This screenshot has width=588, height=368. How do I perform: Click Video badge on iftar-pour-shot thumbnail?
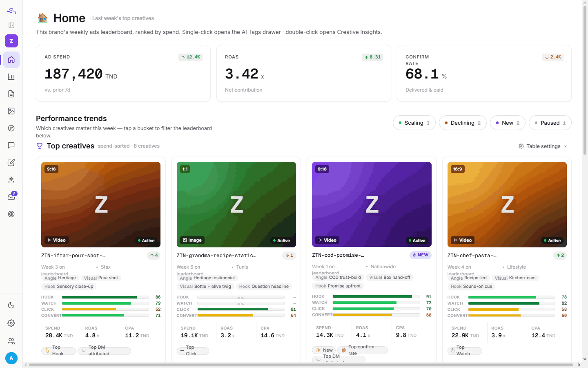pos(56,240)
